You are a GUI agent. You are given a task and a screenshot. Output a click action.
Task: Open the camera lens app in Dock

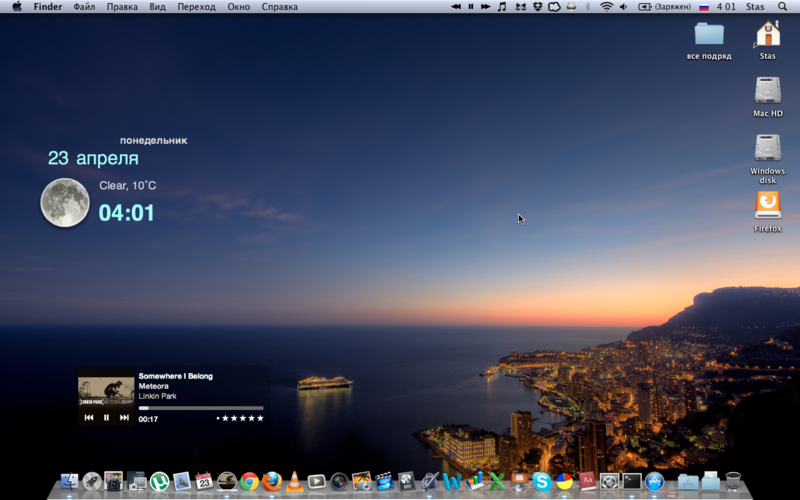(x=339, y=481)
